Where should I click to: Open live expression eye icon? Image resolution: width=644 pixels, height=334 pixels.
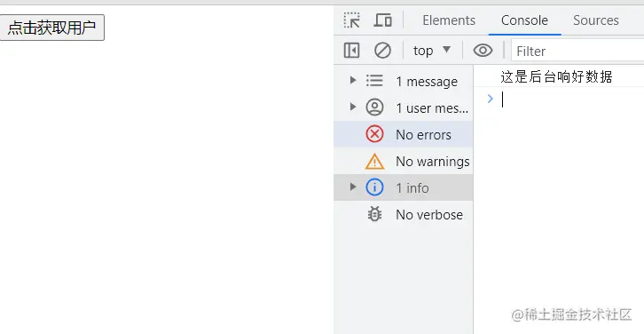click(x=483, y=51)
